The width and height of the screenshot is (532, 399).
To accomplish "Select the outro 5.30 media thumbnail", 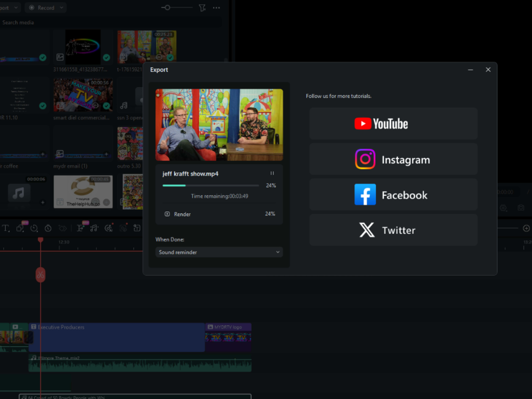I will pos(130,144).
